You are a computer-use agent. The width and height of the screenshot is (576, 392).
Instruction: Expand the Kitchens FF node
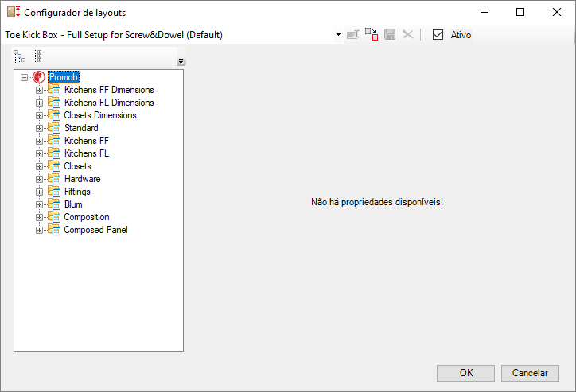(39, 142)
